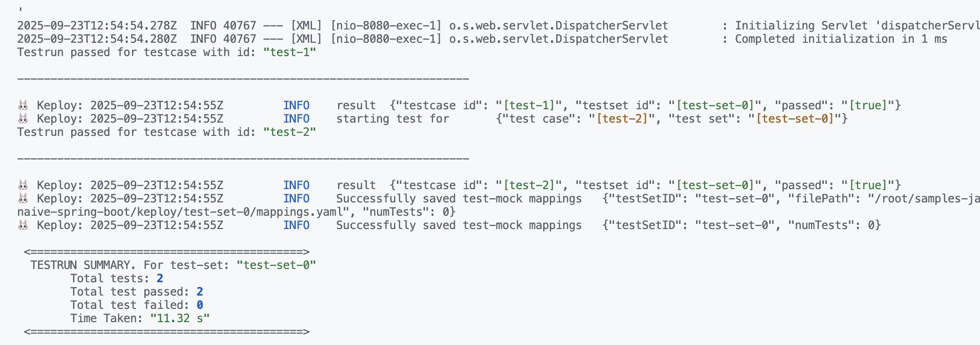This screenshot has height=345, width=980.
Task: Click the orange [test-set-0] test set value
Action: [x=795, y=119]
